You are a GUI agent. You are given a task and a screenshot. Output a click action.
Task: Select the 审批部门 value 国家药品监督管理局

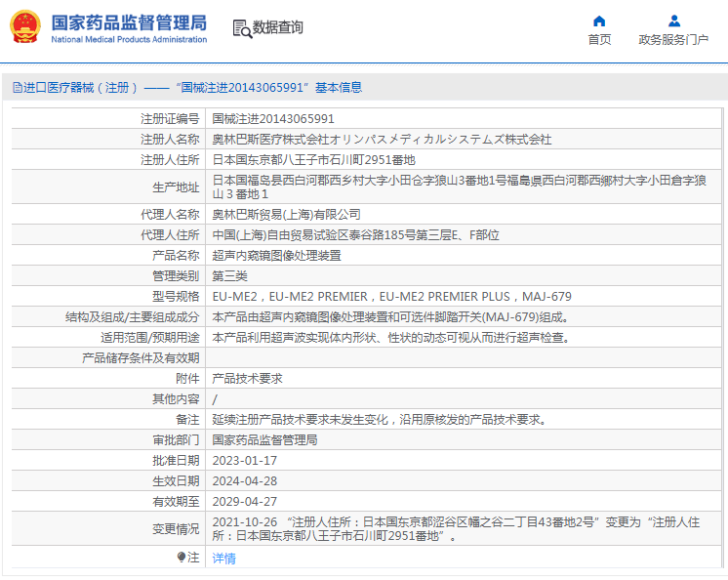pyautogui.click(x=264, y=439)
